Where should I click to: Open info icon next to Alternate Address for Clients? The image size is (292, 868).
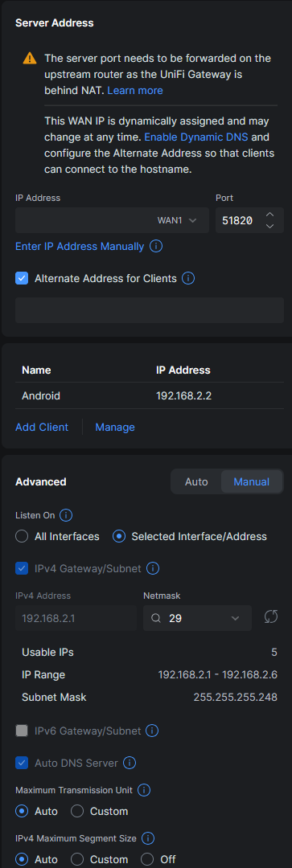pyautogui.click(x=188, y=278)
